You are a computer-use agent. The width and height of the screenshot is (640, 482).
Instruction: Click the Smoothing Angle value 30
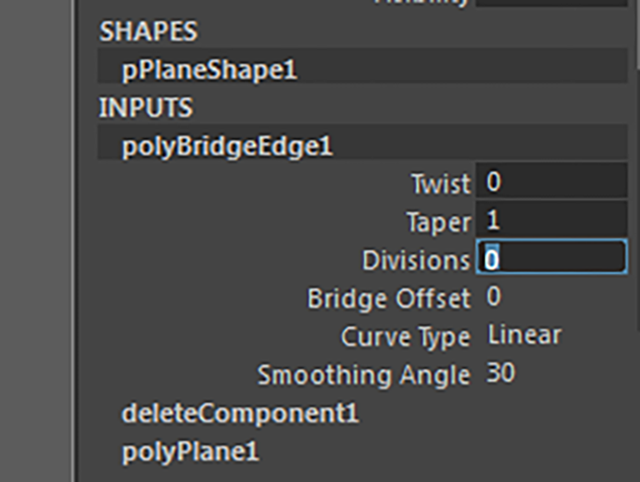click(501, 374)
